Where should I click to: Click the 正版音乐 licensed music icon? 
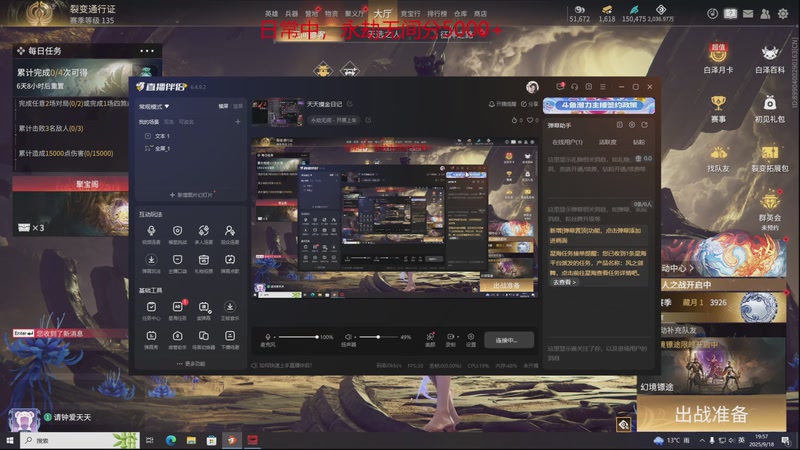[x=230, y=307]
